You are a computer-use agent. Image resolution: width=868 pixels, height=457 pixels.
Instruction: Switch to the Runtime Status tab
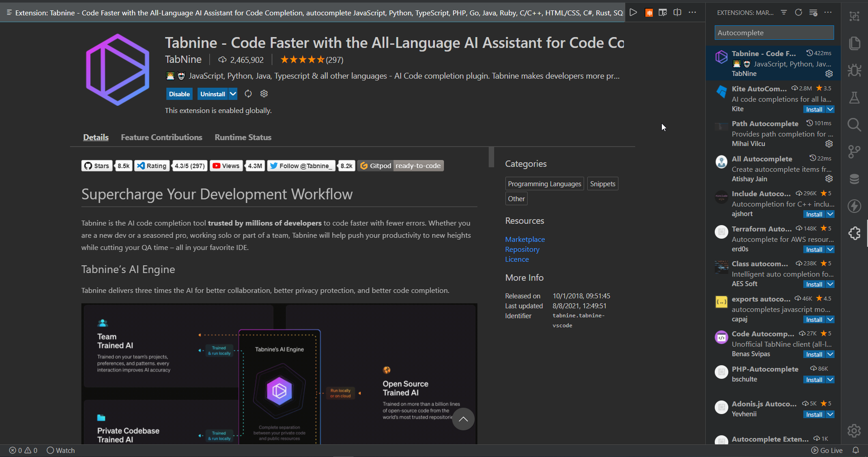click(x=243, y=137)
